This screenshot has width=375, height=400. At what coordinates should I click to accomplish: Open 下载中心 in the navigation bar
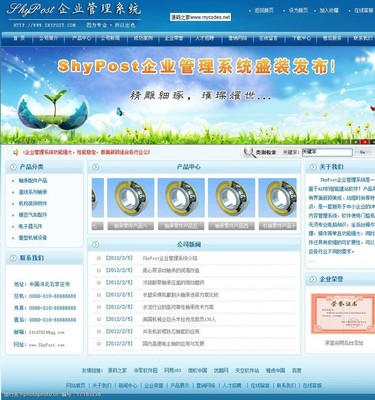(x=301, y=38)
